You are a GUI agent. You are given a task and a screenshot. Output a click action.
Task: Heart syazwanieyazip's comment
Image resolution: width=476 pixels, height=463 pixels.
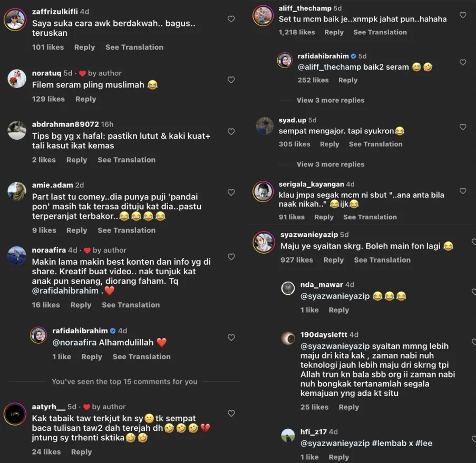(x=463, y=241)
